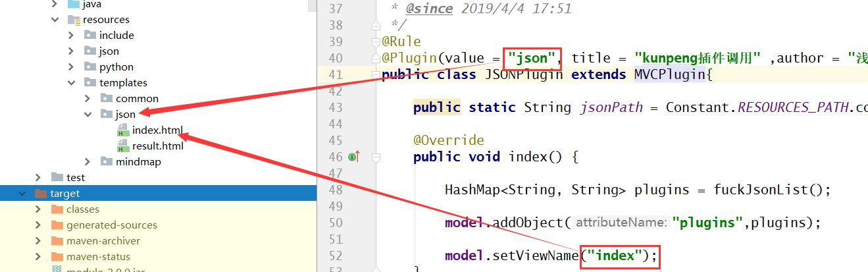This screenshot has width=868, height=272.
Task: Click the @Rule annotation
Action: pos(401,41)
